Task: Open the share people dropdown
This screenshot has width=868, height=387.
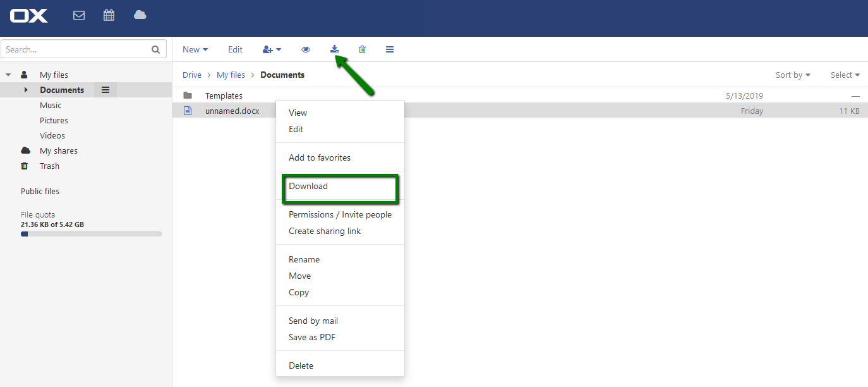Action: (x=272, y=49)
